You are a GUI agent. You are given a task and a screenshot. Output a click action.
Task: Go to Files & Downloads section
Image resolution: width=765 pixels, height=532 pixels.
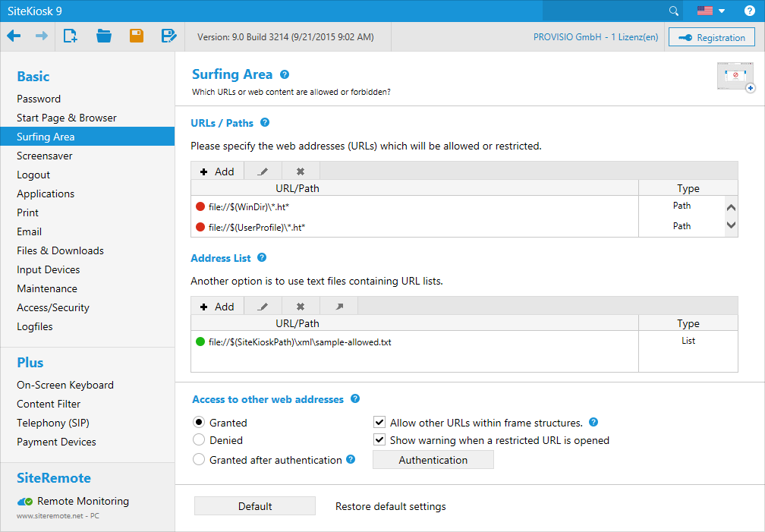click(x=60, y=250)
